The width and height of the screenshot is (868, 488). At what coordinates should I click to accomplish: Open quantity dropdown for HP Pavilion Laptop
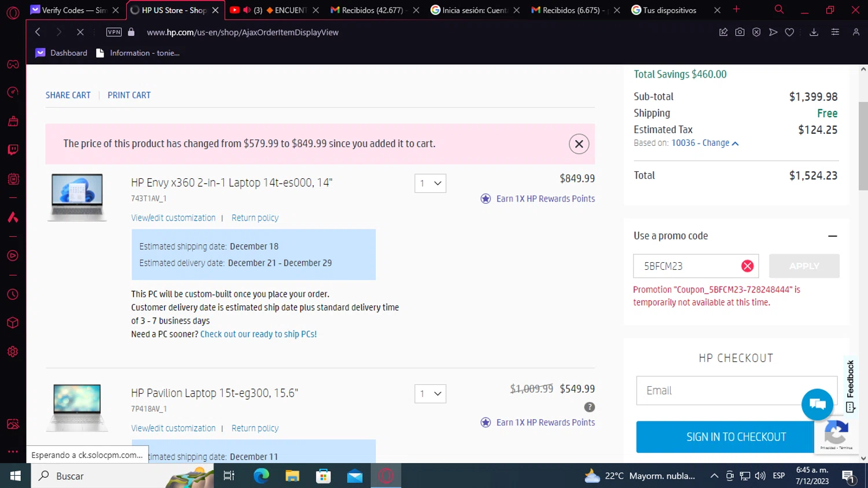click(x=430, y=394)
